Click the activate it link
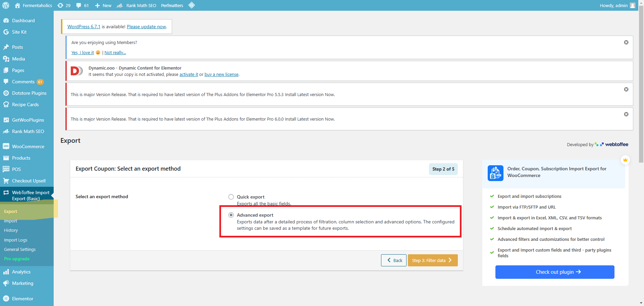 [x=189, y=75]
